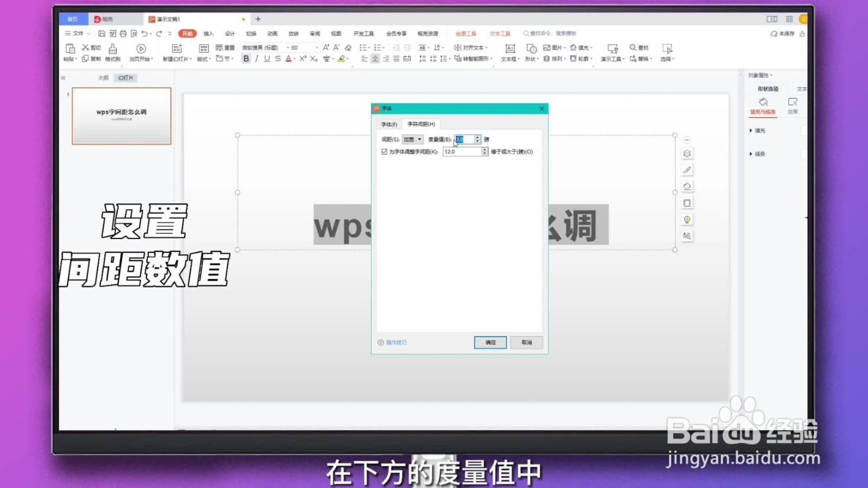This screenshot has width=868, height=488.
Task: Click the 确定 button to confirm
Action: (x=489, y=342)
